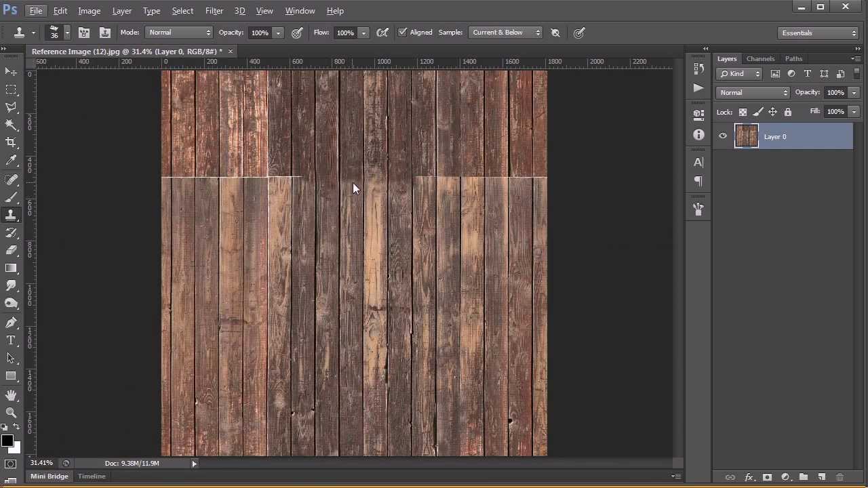The width and height of the screenshot is (868, 488).
Task: Open the blend mode dropdown in the Layers panel
Action: (x=753, y=92)
